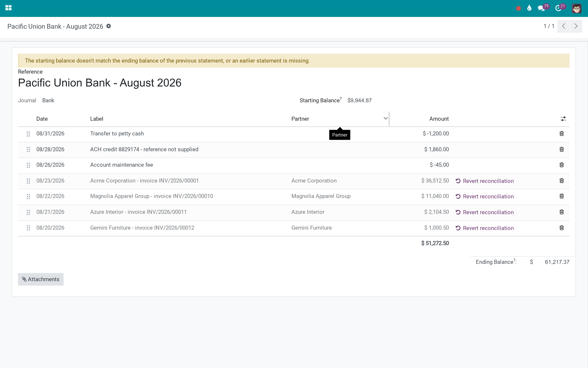
Task: Click the $ 36,512.50 amount cell
Action: coord(435,181)
